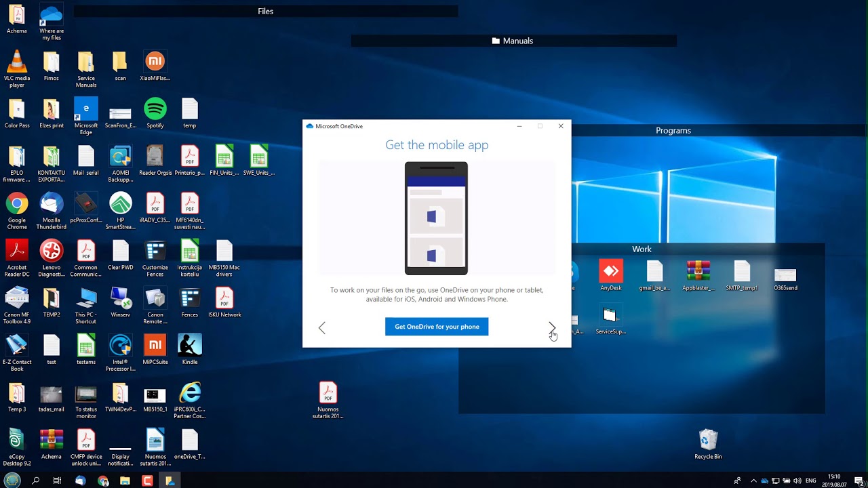Go back to the previous OneDrive setup page

pyautogui.click(x=322, y=328)
